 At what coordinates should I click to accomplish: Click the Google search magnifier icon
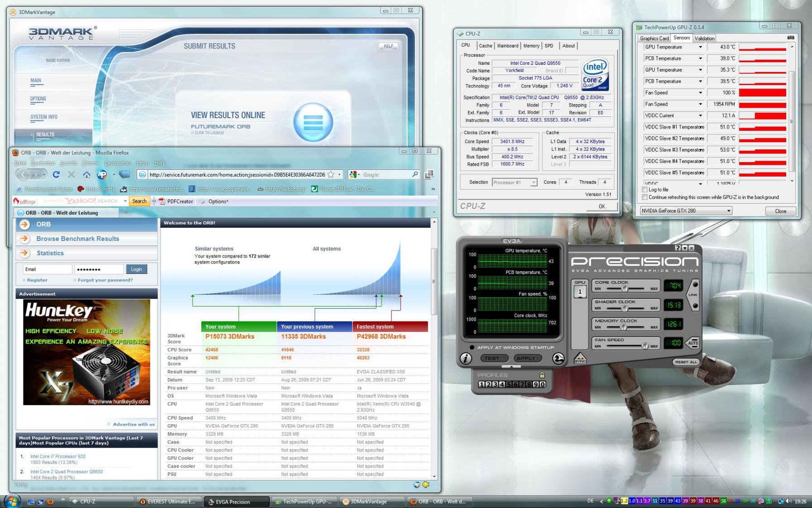pyautogui.click(x=415, y=174)
